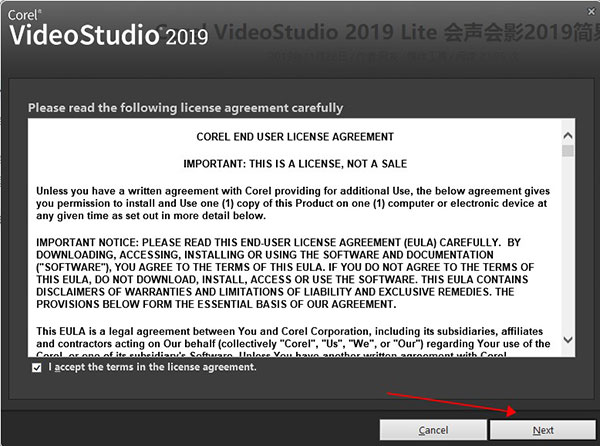Click the "2019" text in the logo

185,36
